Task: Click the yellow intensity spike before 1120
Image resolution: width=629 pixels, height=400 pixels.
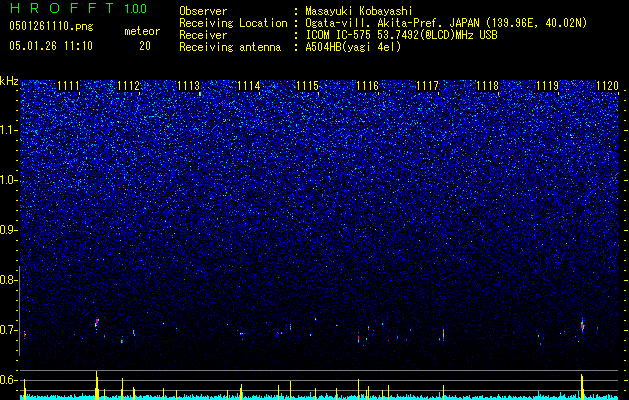Action: coord(582,387)
